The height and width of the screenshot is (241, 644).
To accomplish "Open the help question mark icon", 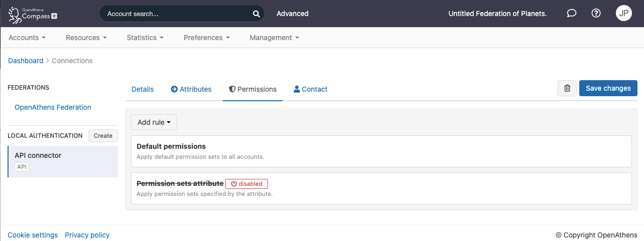I will click(x=596, y=14).
